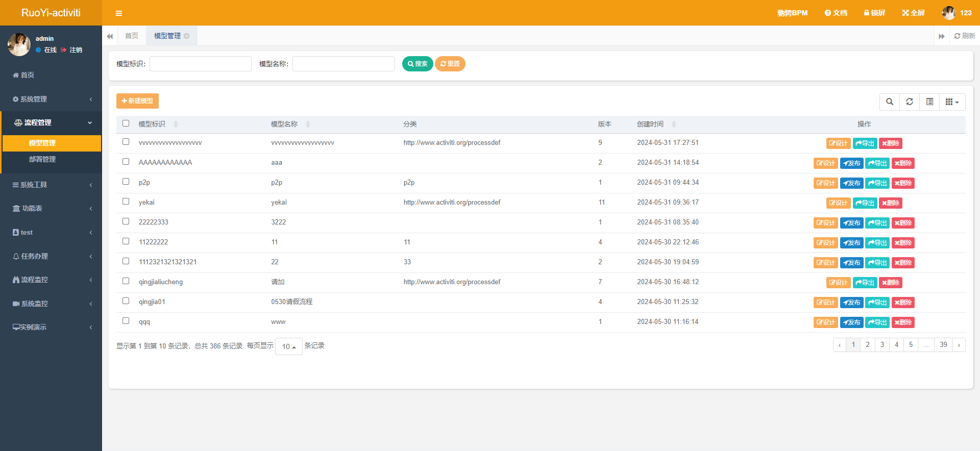Focus the 模型标识 input field
This screenshot has width=980, height=451.
pos(201,64)
